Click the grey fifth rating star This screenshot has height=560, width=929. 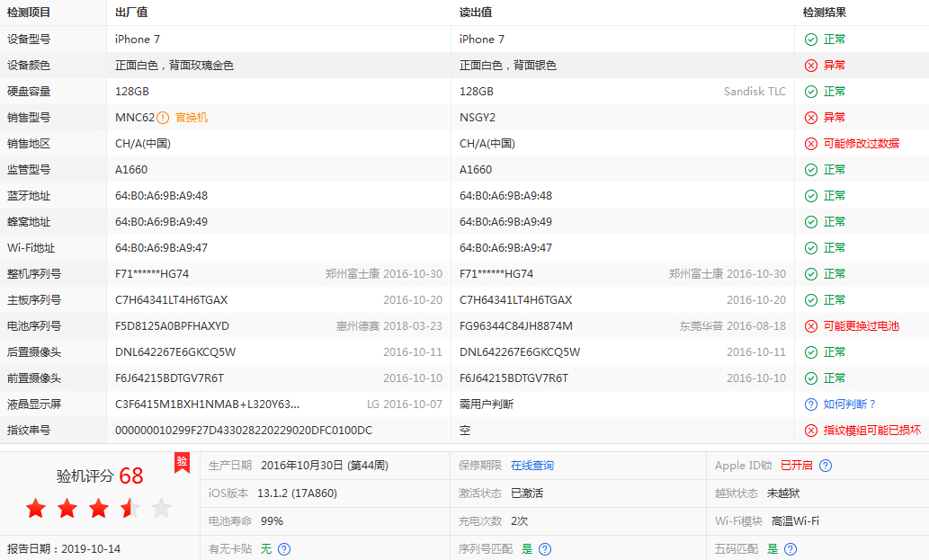tap(161, 508)
